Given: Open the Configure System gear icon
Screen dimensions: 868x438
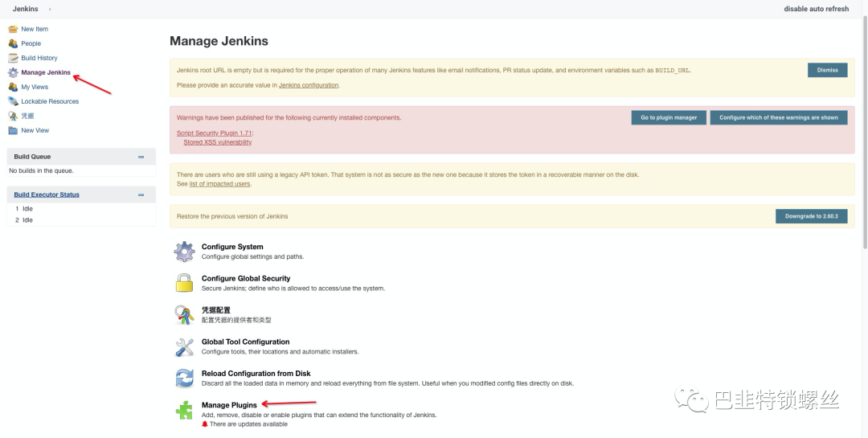Looking at the screenshot, I should click(184, 252).
